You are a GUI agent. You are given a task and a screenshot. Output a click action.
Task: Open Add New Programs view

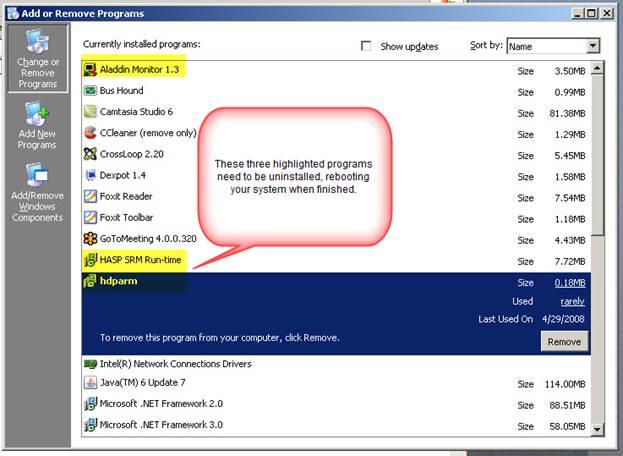(x=37, y=125)
